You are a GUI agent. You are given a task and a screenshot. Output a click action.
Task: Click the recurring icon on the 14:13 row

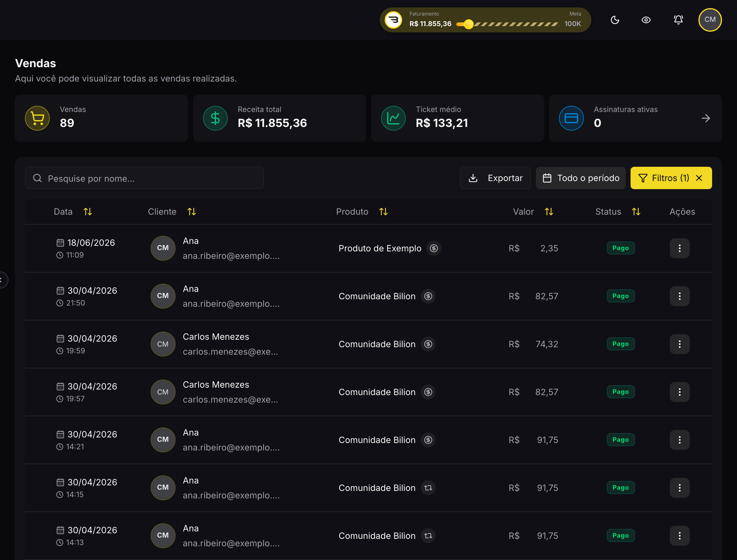[428, 536]
